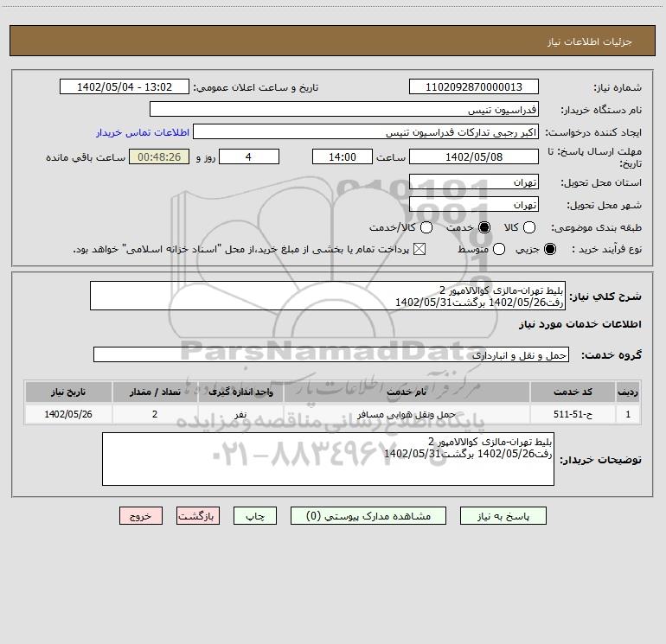Click the row number cell 1 in the table
Image resolution: width=666 pixels, height=644 pixels.
point(628,414)
